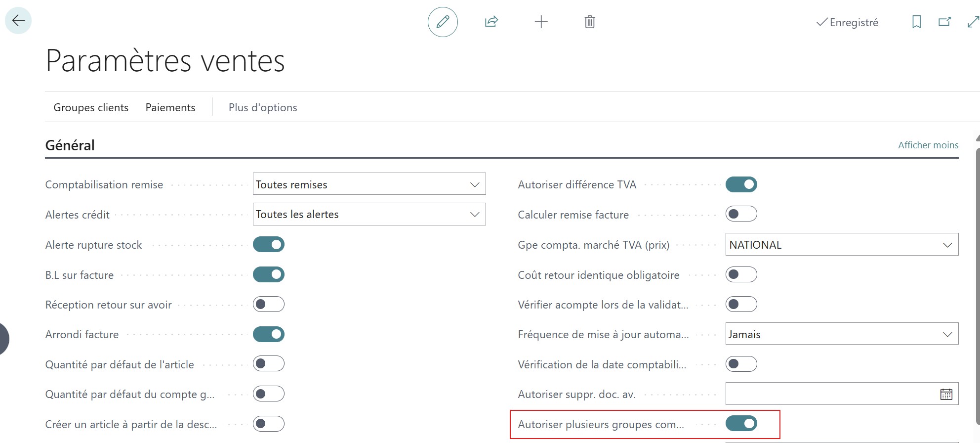This screenshot has width=980, height=443.
Task: Click the Autoriser suppr. doc. av. date field
Action: 830,394
